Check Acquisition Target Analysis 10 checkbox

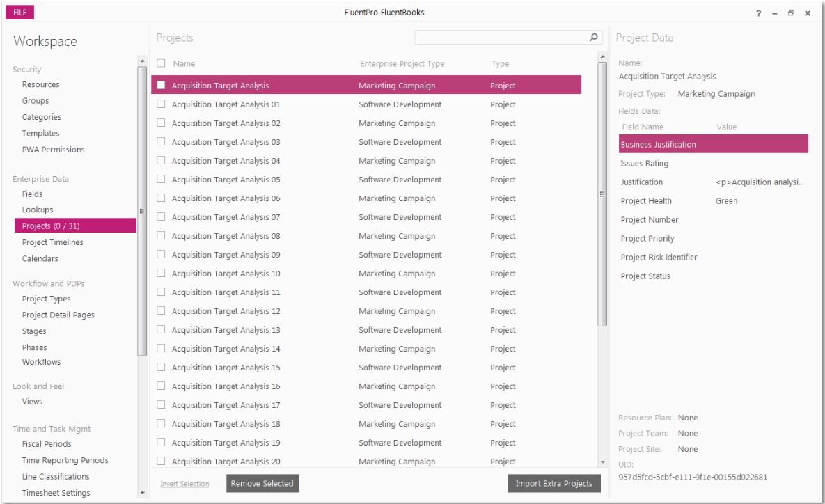click(161, 273)
